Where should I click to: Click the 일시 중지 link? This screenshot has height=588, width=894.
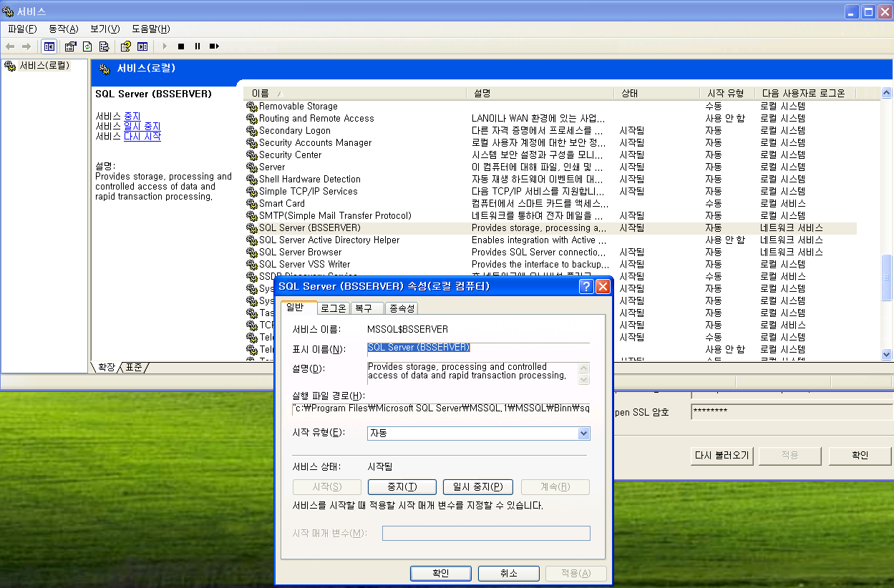142,126
